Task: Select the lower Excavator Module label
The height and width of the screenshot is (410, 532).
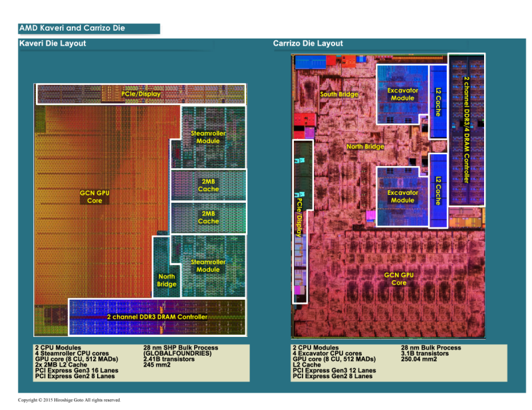Action: click(402, 196)
